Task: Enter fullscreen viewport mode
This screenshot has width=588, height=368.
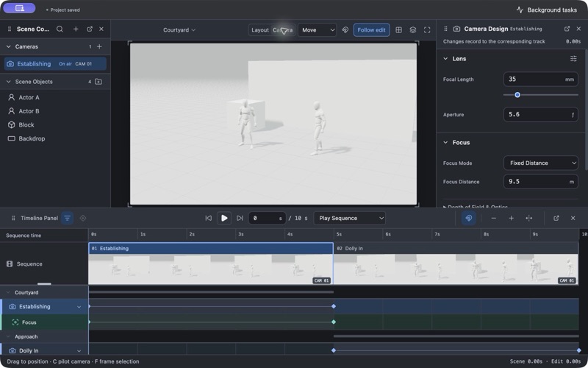Action: [x=427, y=30]
